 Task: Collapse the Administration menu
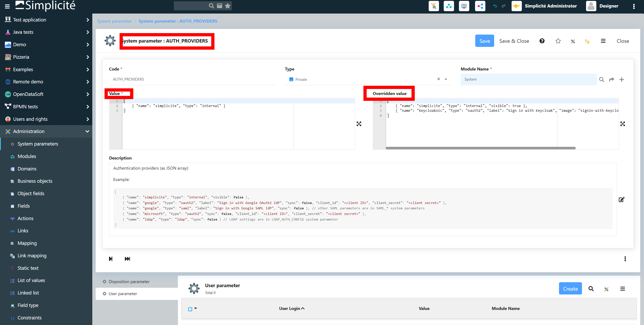[x=46, y=132]
